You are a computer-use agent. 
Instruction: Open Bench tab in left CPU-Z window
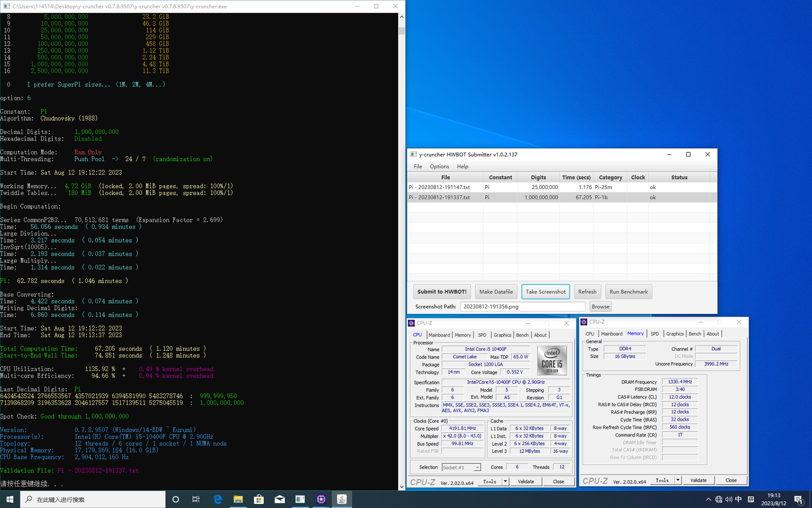pyautogui.click(x=522, y=335)
